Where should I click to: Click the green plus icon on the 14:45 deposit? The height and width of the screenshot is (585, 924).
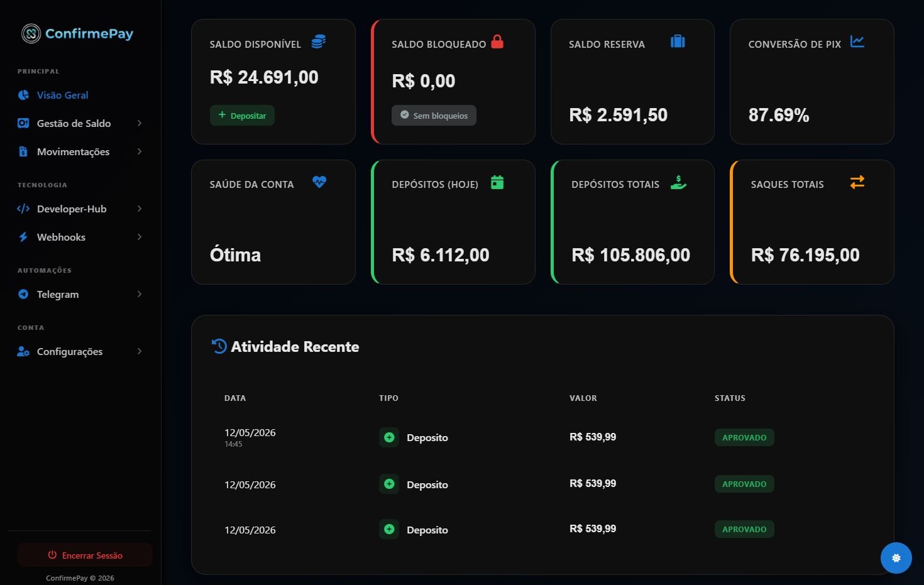click(x=389, y=437)
